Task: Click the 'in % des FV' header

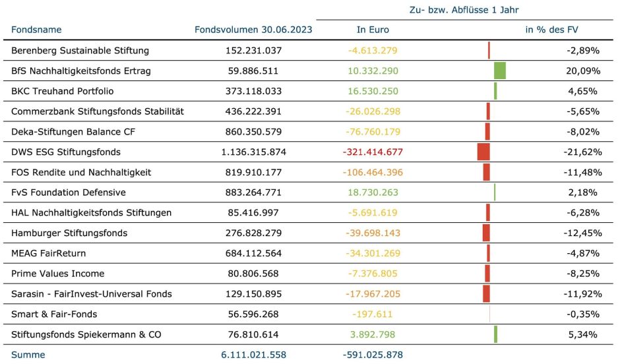Action: click(551, 30)
